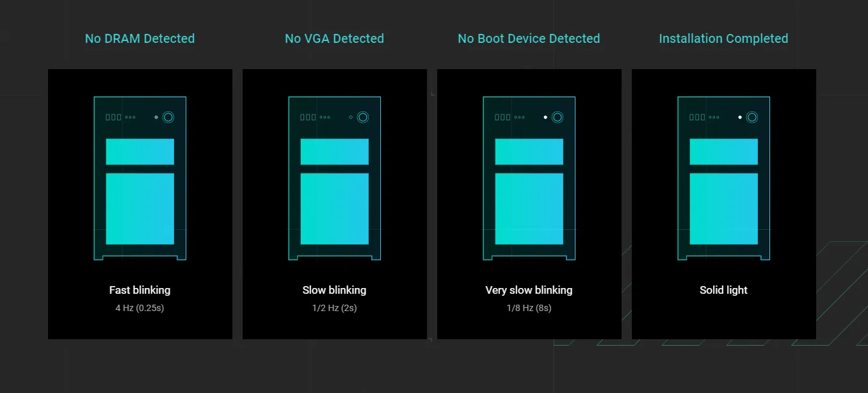Click the front USB ports on Installation Completed case

point(697,117)
